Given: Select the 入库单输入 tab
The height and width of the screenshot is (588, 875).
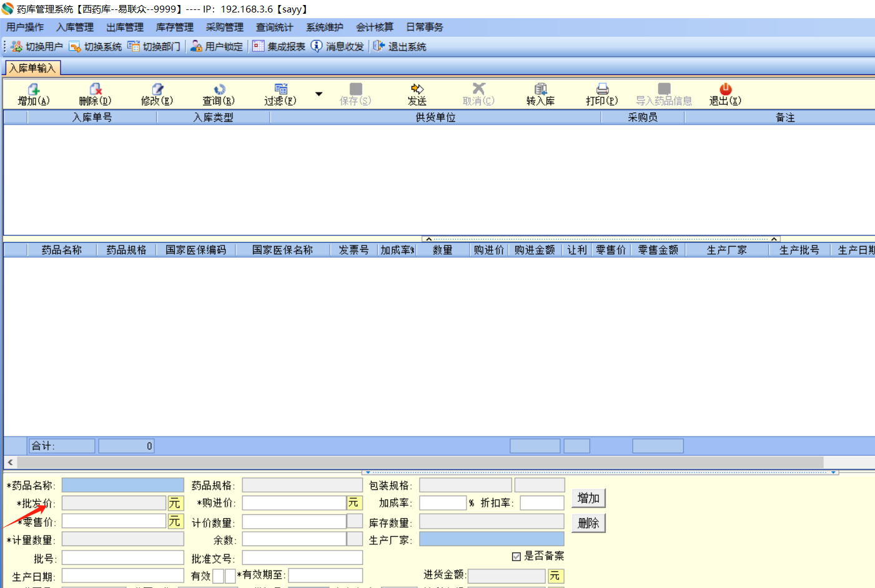Looking at the screenshot, I should pyautogui.click(x=32, y=68).
